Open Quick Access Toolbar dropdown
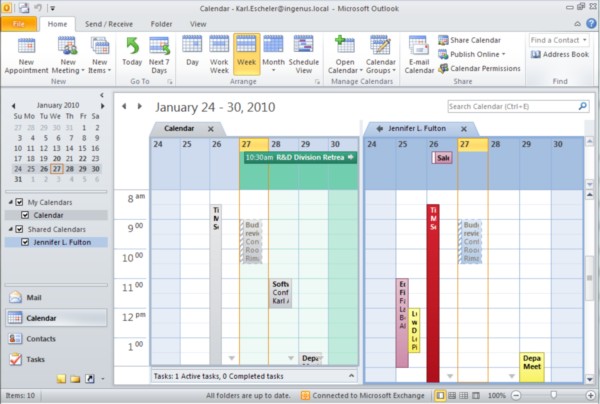 click(x=53, y=8)
